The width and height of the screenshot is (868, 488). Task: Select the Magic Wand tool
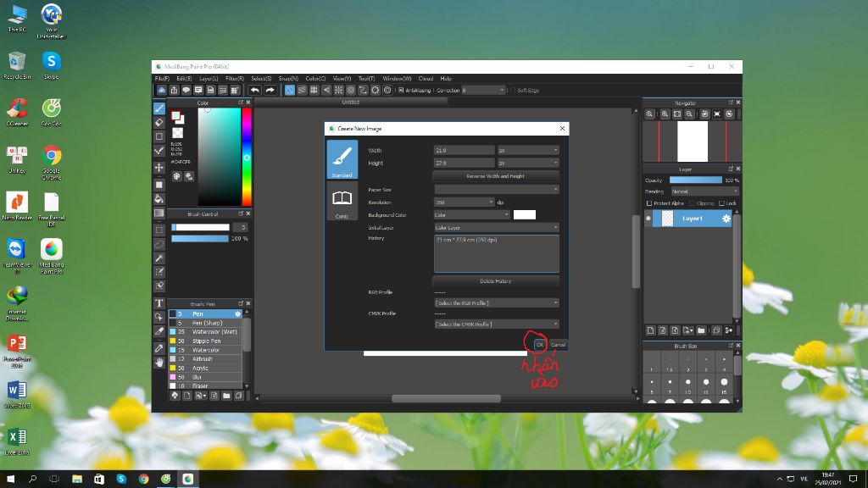tap(159, 258)
